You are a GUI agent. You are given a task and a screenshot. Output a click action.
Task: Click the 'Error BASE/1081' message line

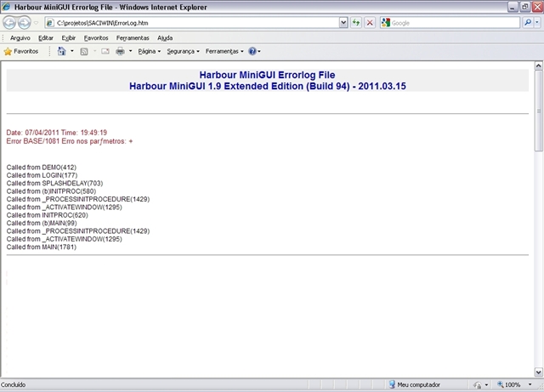pyautogui.click(x=70, y=141)
